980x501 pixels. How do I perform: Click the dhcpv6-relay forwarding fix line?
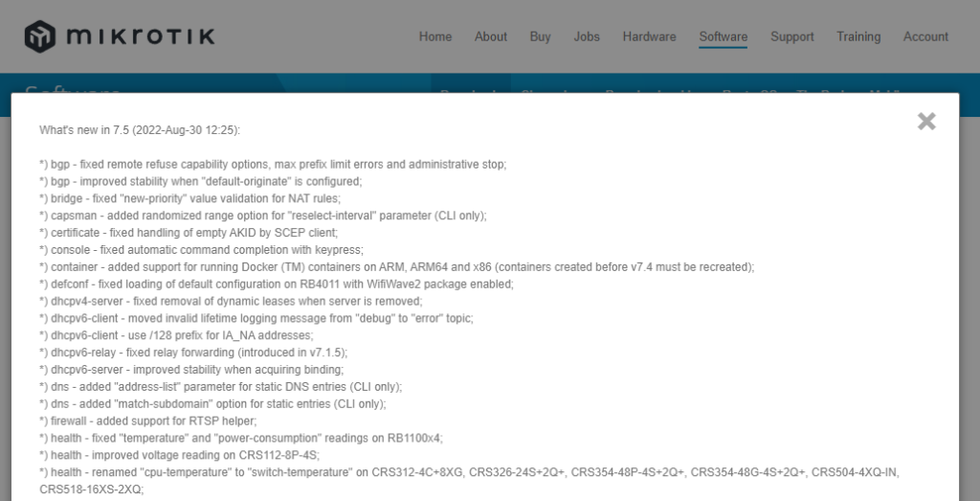[x=193, y=353]
